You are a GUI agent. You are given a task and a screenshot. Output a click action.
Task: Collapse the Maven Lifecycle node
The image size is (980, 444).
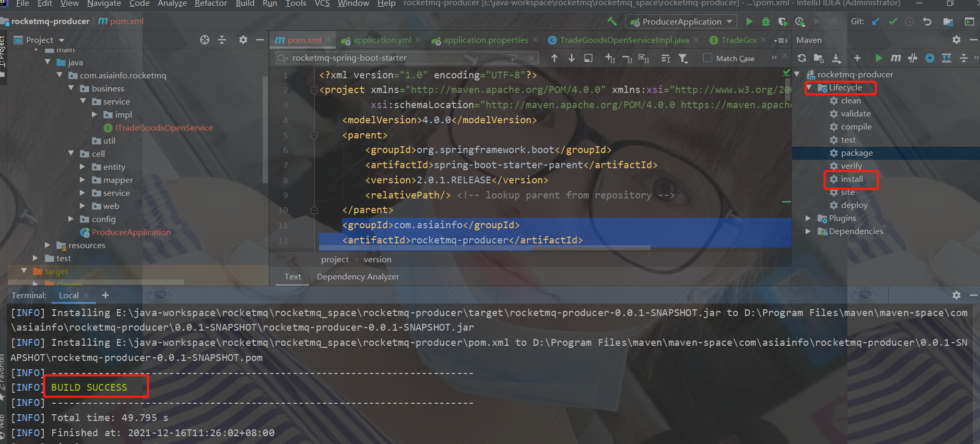(809, 88)
